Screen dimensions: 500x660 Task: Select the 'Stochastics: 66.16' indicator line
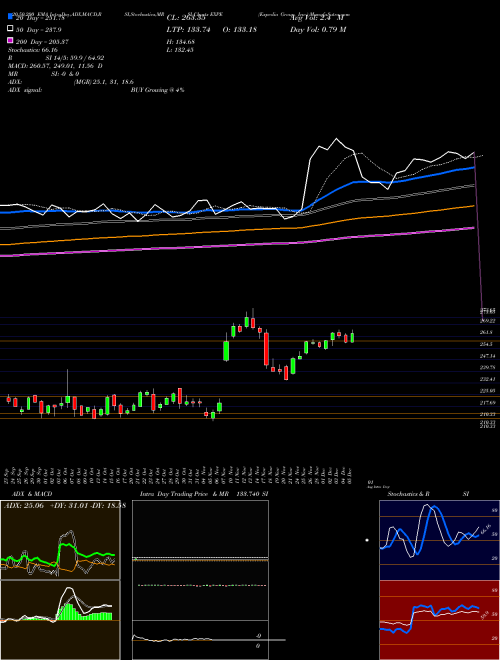(x=33, y=50)
